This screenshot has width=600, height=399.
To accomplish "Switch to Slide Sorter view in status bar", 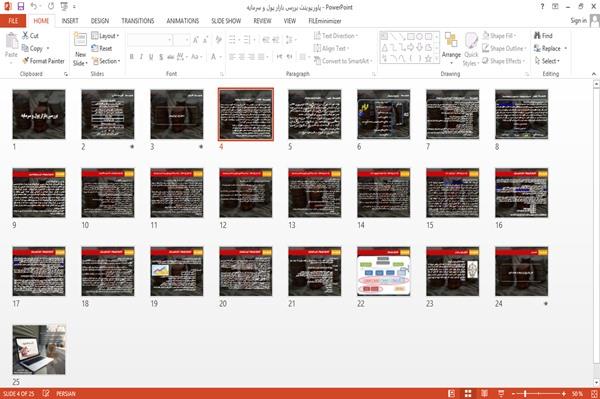I will [x=468, y=394].
